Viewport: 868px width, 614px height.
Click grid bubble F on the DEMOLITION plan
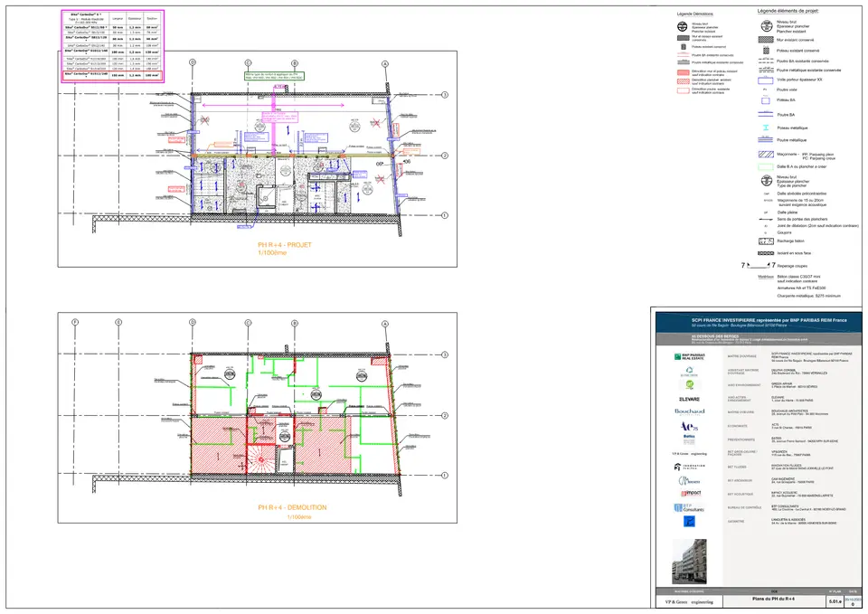click(x=75, y=322)
